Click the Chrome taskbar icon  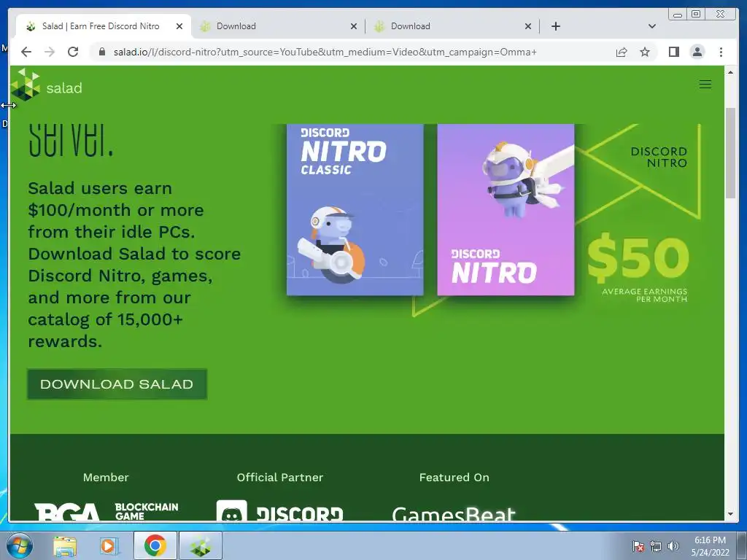(x=155, y=545)
